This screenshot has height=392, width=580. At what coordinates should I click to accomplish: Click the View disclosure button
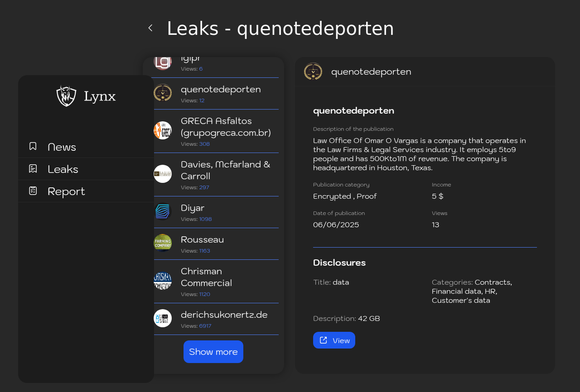coord(334,340)
